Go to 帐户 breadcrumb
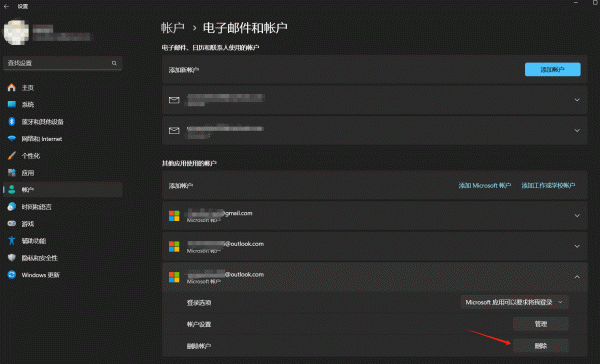Screen dimensions: 600x364 173,28
